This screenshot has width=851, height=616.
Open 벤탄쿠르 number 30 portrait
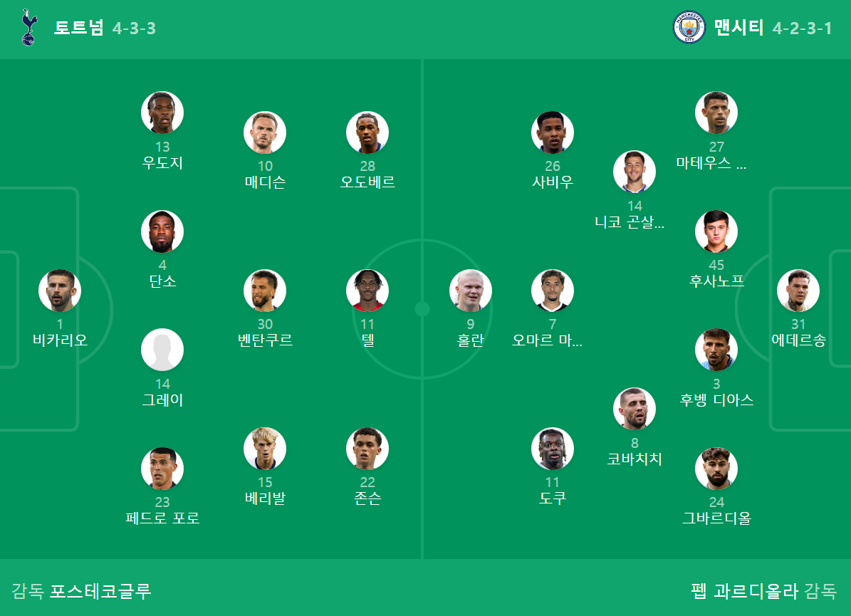265,291
